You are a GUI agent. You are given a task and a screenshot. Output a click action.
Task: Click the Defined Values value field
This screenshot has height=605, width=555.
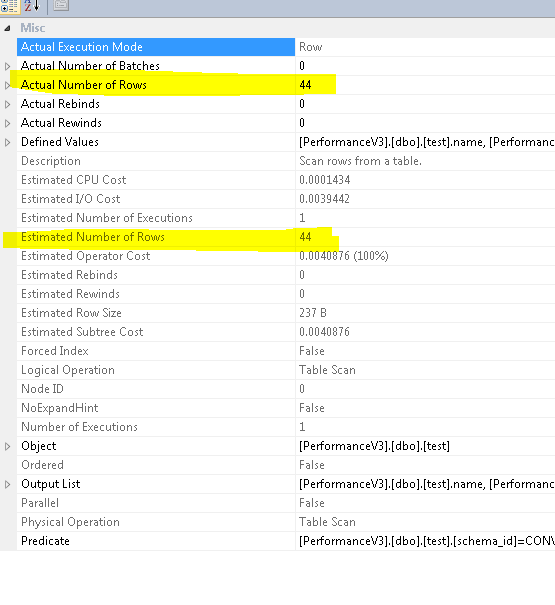pyautogui.click(x=425, y=142)
